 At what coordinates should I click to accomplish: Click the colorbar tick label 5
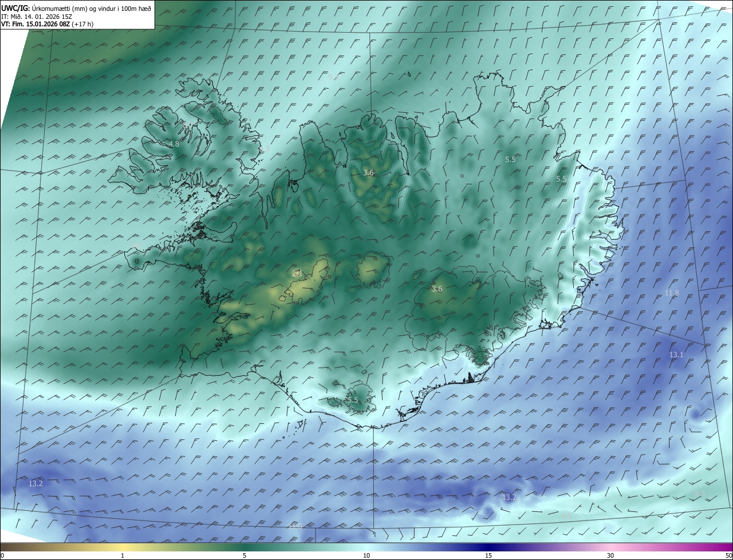point(245,555)
